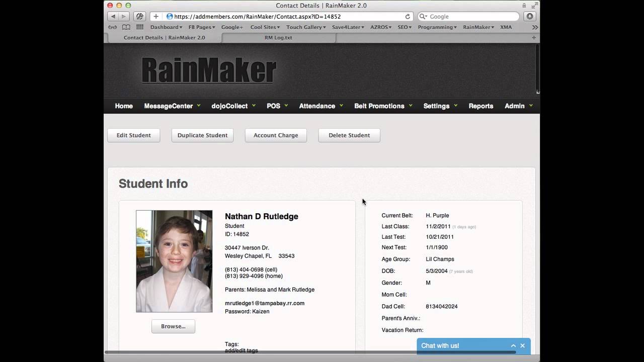The image size is (644, 362).
Task: Open the RainMaker bookmarks folder
Action: click(478, 27)
